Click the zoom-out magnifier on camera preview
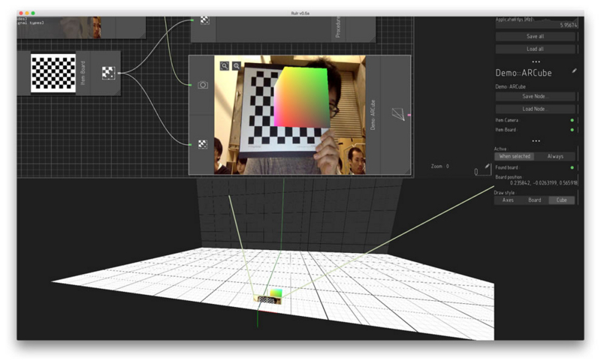This screenshot has width=601, height=364. coord(225,66)
